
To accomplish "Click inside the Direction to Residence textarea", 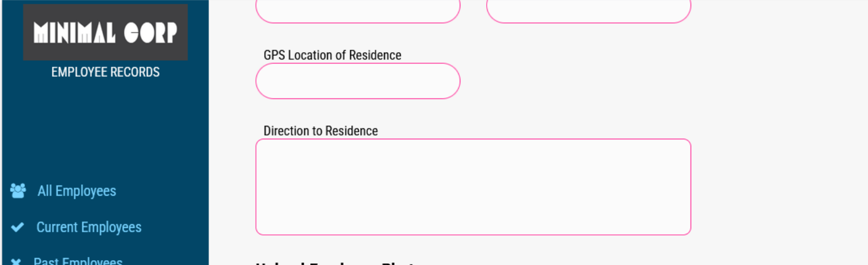I will (473, 187).
